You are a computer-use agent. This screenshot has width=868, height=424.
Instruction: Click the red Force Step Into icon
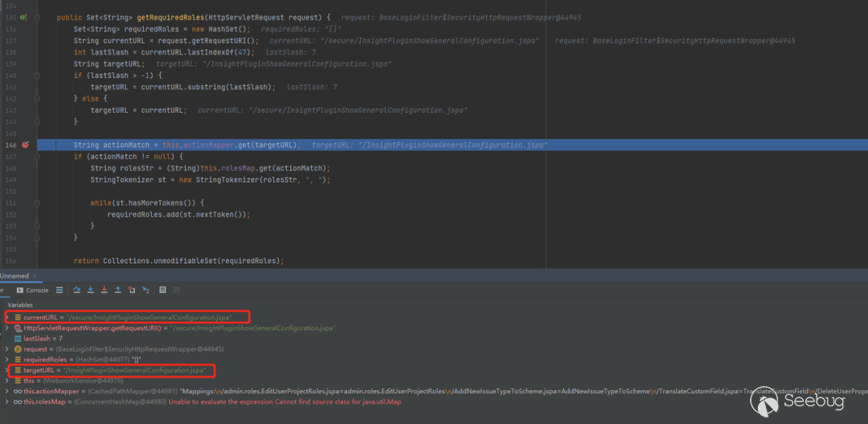(x=104, y=290)
